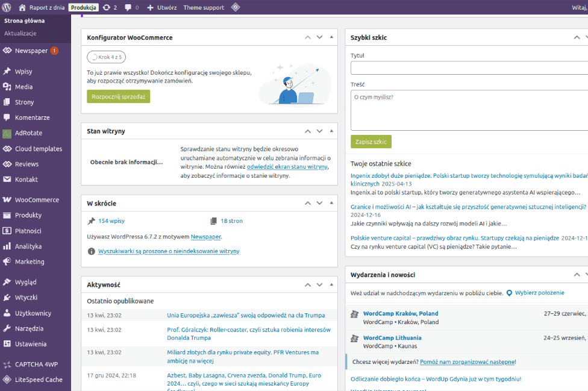588x391 pixels.
Task: Click the Marketing megaphone icon
Action: [7, 261]
